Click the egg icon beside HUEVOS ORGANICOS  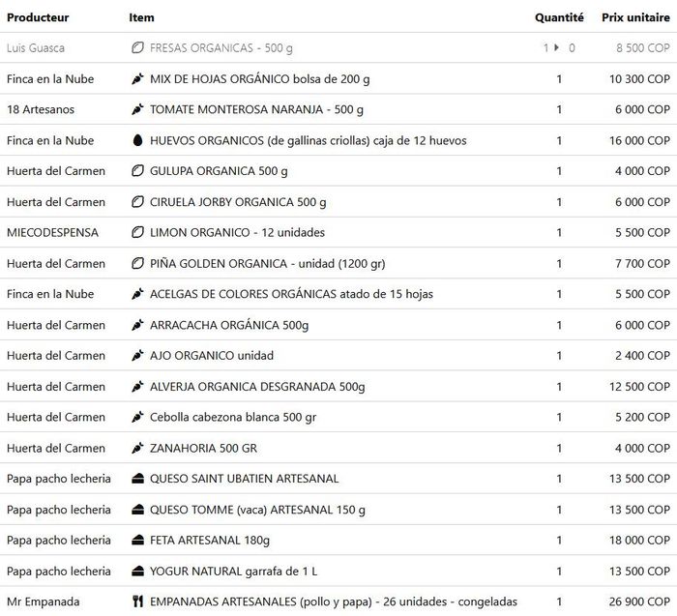[137, 140]
